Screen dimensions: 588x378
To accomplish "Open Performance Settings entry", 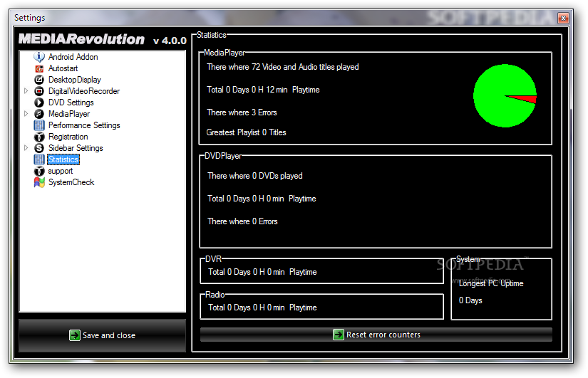I will click(84, 125).
